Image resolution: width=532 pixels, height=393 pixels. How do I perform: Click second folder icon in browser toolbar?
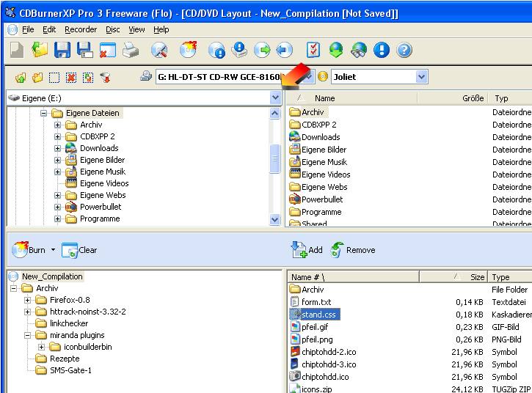pos(37,78)
